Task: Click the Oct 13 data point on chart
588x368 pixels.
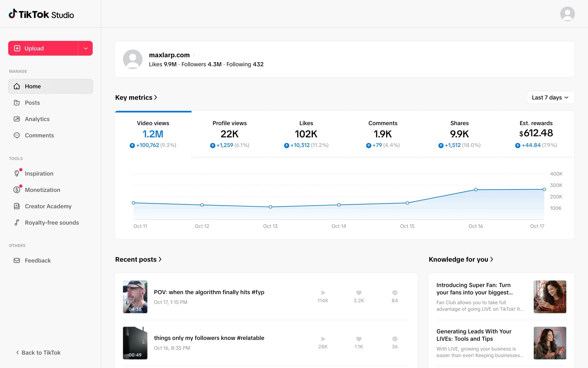Action: point(270,207)
